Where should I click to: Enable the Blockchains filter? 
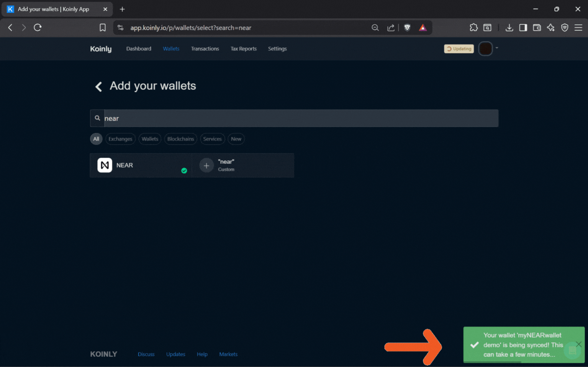(180, 139)
